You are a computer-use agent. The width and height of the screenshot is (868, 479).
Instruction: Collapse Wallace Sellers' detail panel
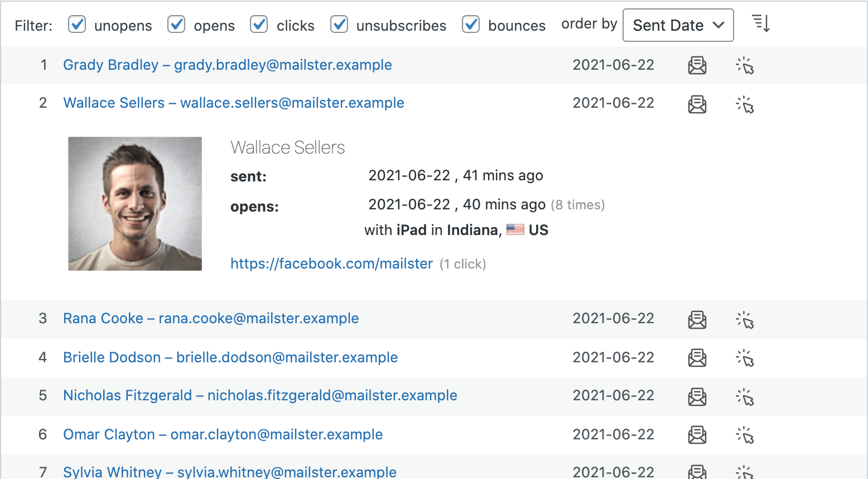[233, 103]
